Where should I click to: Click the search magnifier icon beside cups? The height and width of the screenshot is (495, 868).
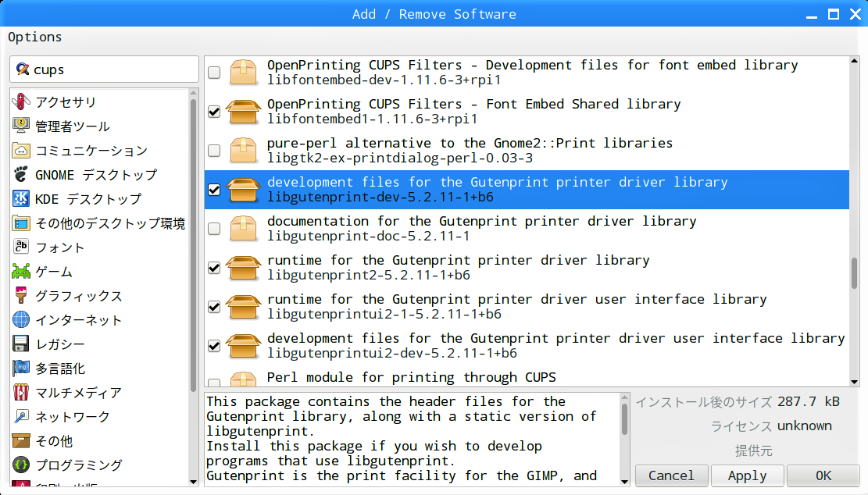(x=23, y=69)
